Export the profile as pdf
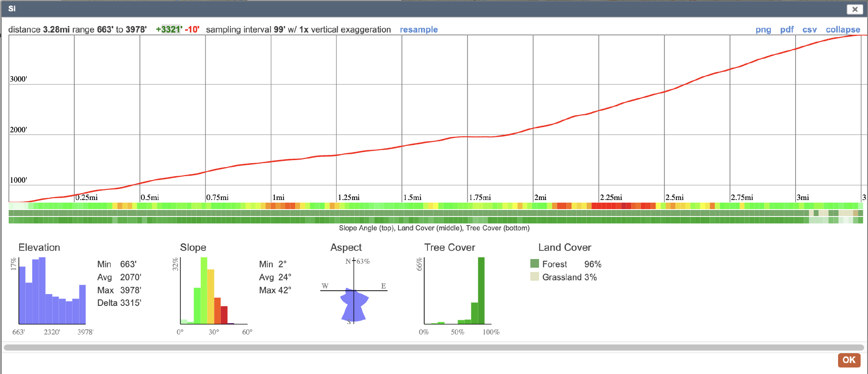 (x=787, y=30)
